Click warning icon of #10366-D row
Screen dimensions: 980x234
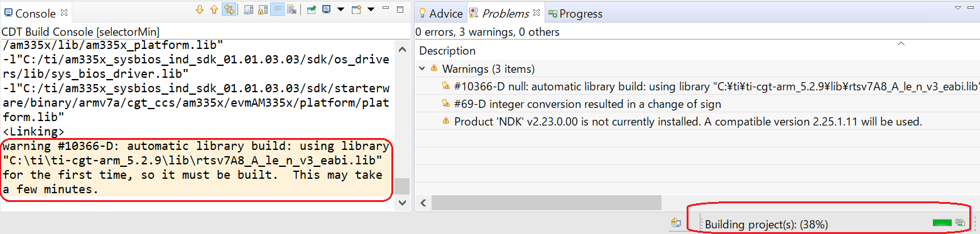click(446, 86)
